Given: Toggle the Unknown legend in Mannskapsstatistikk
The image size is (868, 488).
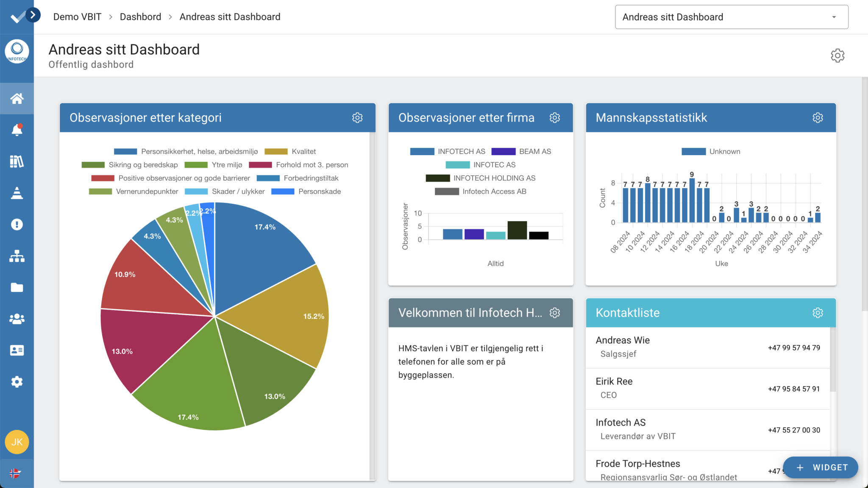Looking at the screenshot, I should (711, 151).
